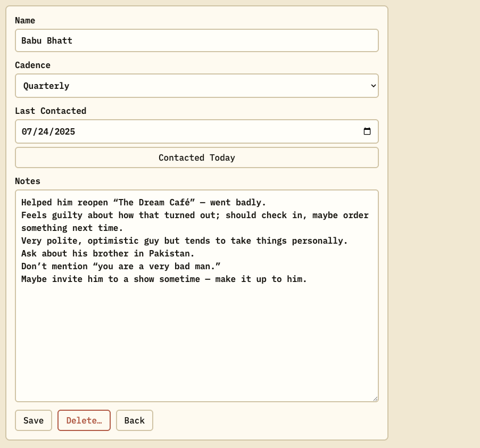Screen dimensions: 480x448
Task: Click the red Delete… button
Action: [84, 420]
